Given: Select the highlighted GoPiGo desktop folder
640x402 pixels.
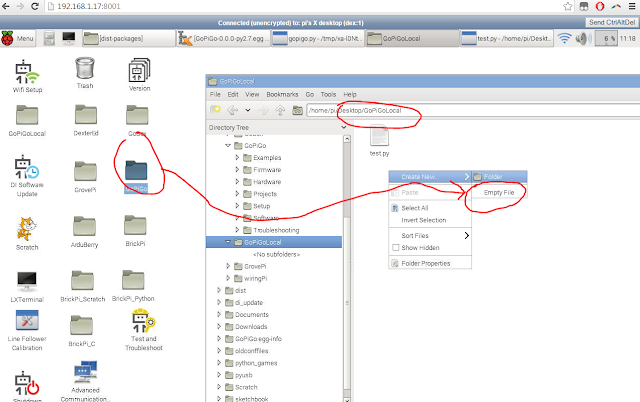Looking at the screenshot, I should (136, 176).
